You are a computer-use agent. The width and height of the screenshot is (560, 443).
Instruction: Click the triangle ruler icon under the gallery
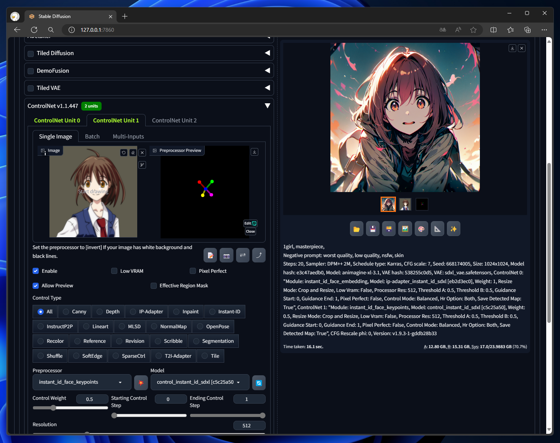coord(437,229)
